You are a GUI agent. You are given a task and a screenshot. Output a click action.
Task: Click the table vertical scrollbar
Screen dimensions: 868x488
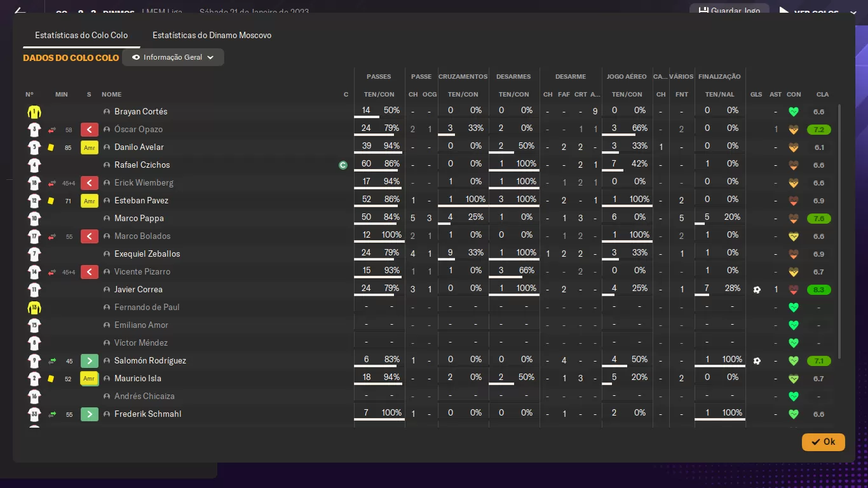pyautogui.click(x=839, y=232)
